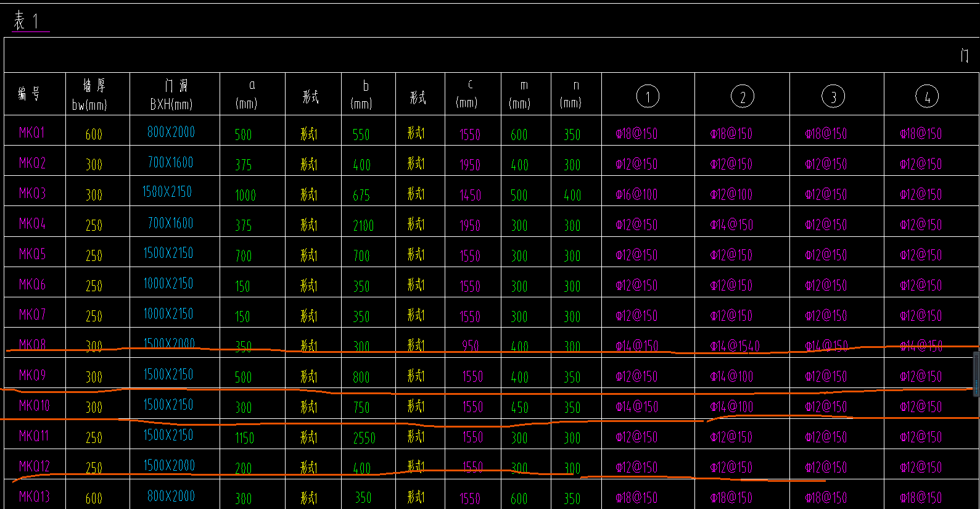This screenshot has width=980, height=509.
Task: Click wall thickness 300 in MKQ9 row
Action: (x=94, y=376)
